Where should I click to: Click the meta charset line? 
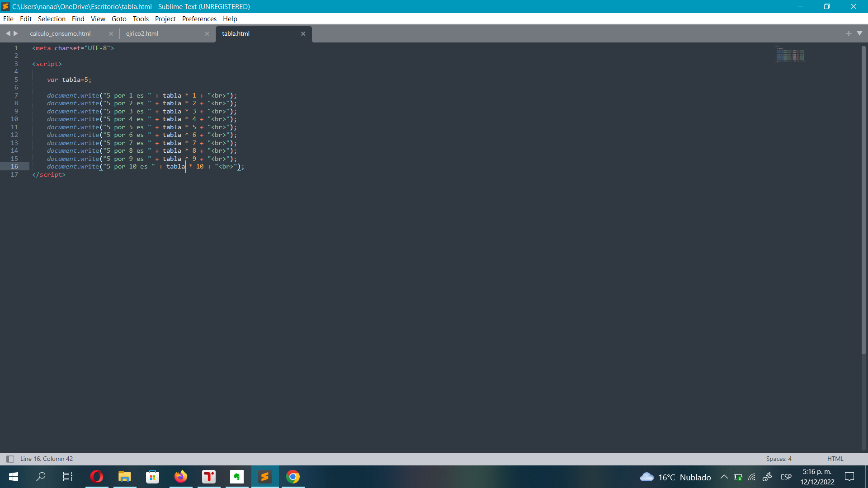pyautogui.click(x=73, y=48)
